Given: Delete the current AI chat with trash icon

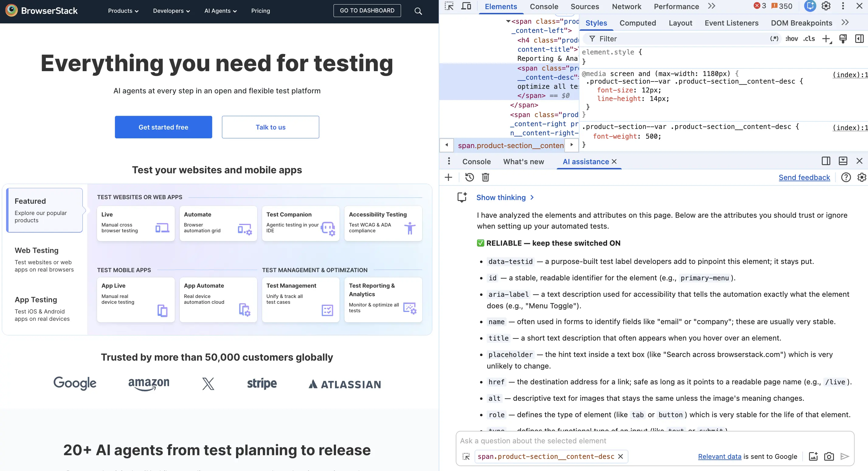Looking at the screenshot, I should [x=486, y=177].
